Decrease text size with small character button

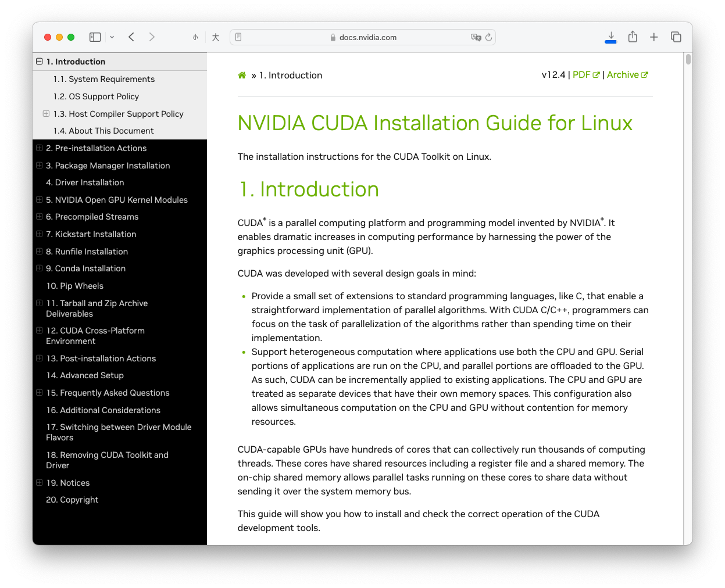(195, 37)
